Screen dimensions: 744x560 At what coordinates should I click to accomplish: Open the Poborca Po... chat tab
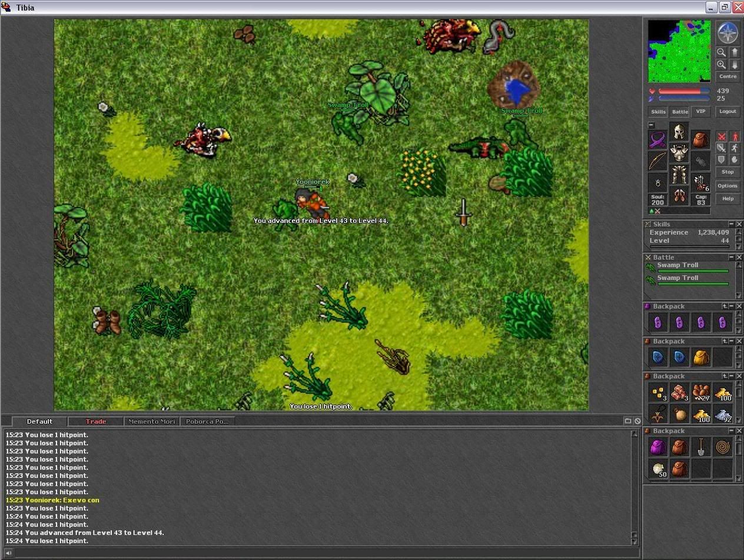207,421
